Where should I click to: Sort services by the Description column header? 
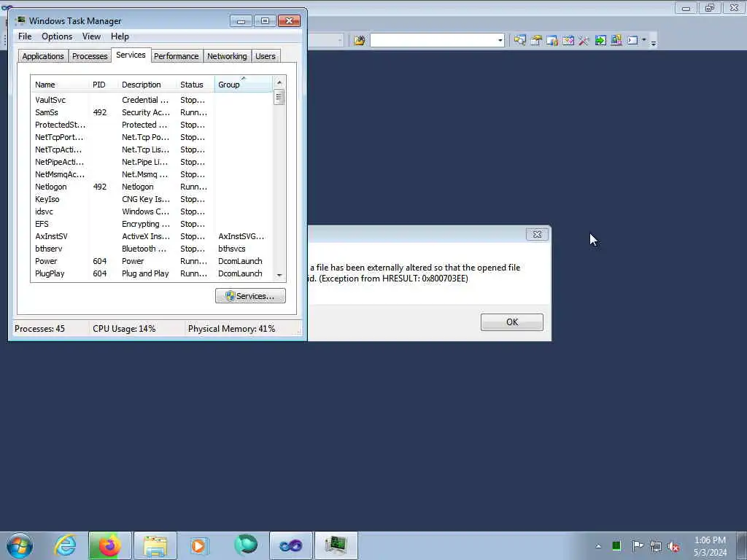coord(147,85)
